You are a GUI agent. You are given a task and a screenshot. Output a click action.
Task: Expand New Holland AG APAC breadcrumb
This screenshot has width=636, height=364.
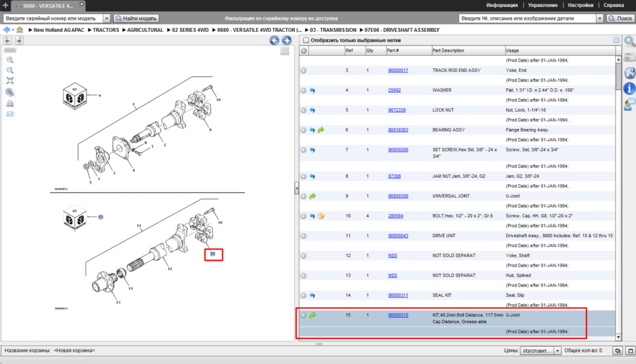(31, 30)
